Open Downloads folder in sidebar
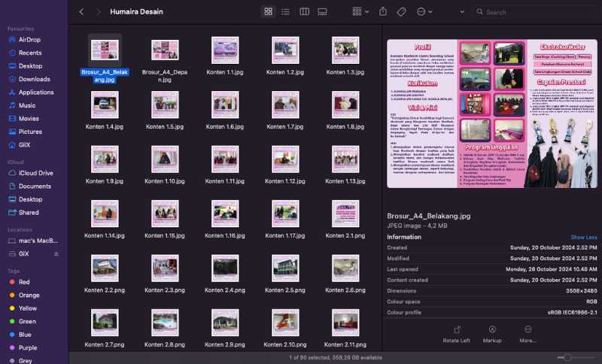602x364 pixels. coord(34,79)
